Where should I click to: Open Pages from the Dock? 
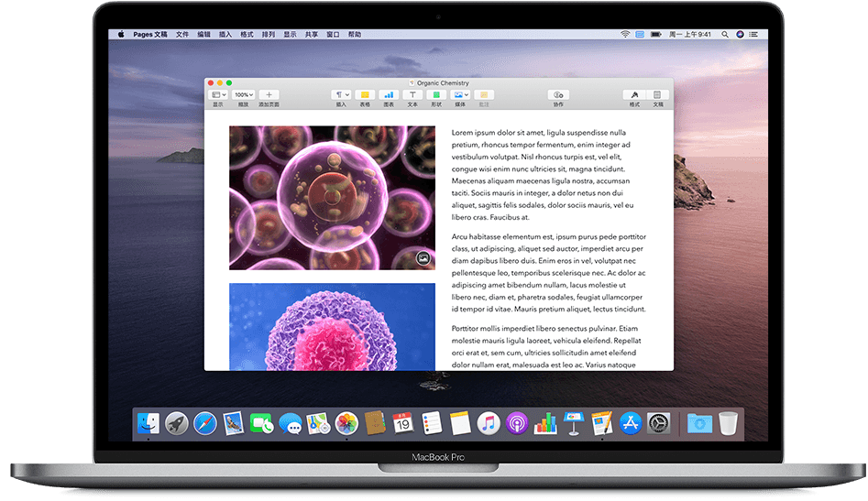(601, 424)
